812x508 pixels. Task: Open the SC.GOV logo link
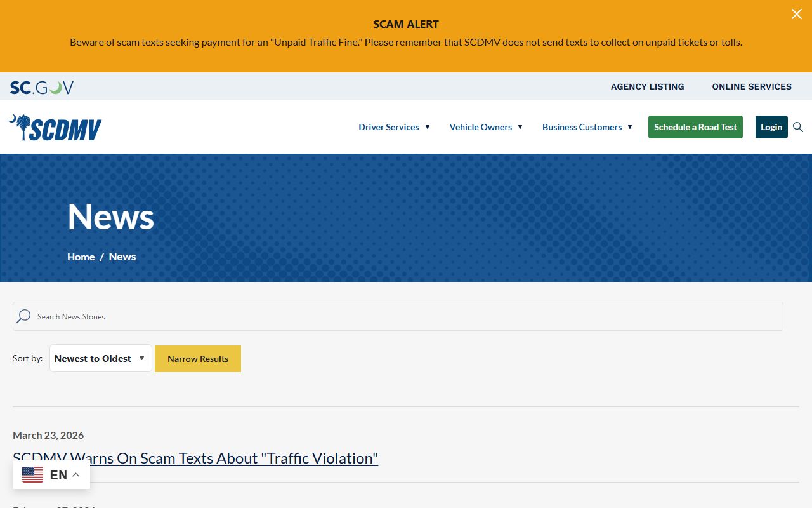(42, 88)
